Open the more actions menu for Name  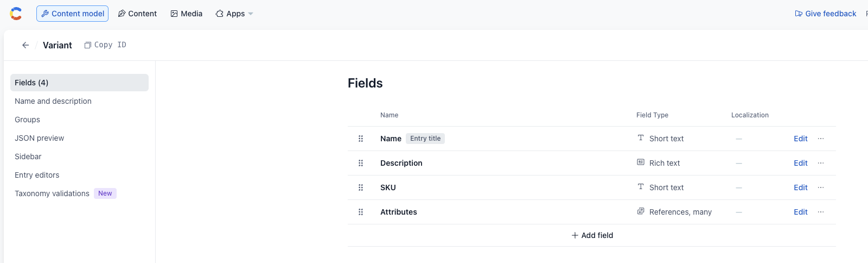821,139
